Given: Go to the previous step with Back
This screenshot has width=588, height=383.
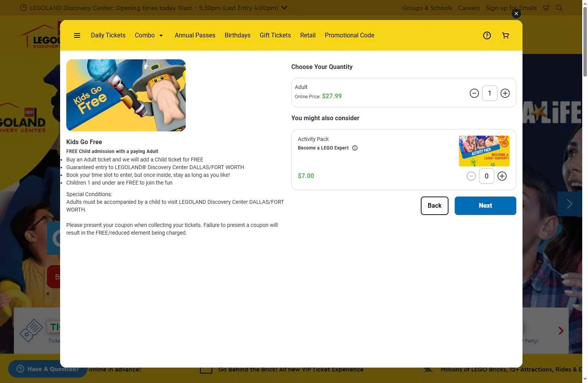Looking at the screenshot, I should pyautogui.click(x=435, y=206).
